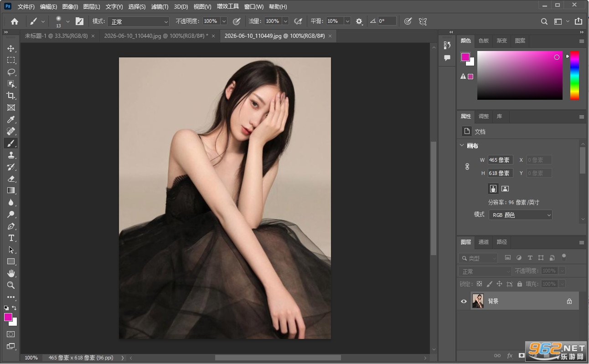
Task: Open the layer filter 类型 dropdown
Action: [478, 258]
